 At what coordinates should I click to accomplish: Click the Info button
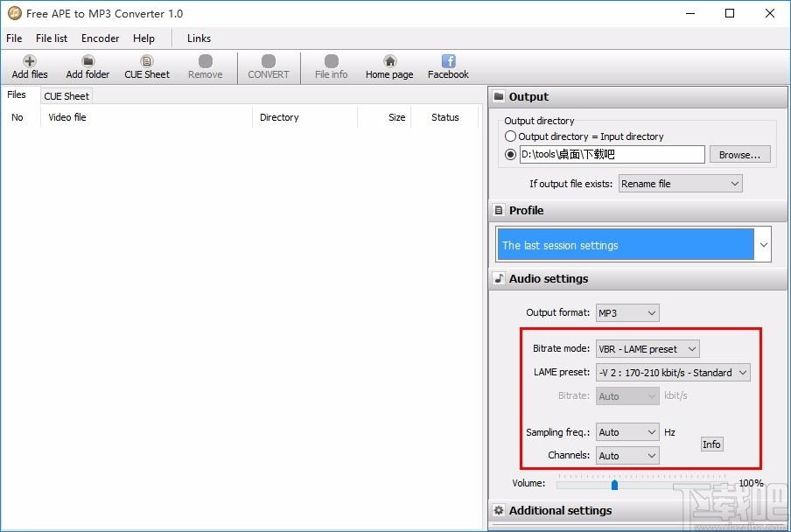711,444
